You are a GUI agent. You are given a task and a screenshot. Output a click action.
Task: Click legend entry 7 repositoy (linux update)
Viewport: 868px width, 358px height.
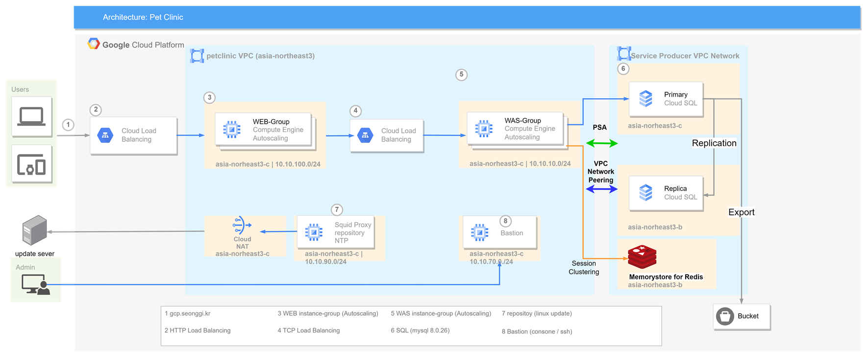pyautogui.click(x=537, y=313)
